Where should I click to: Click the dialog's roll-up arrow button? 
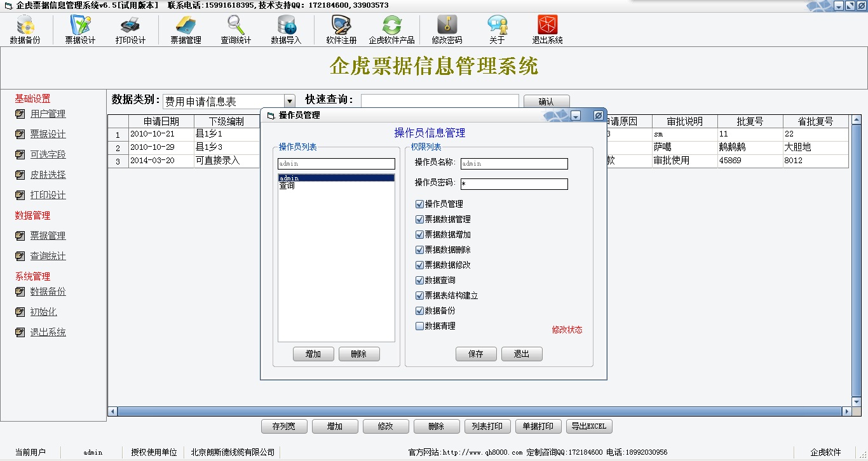pos(576,116)
